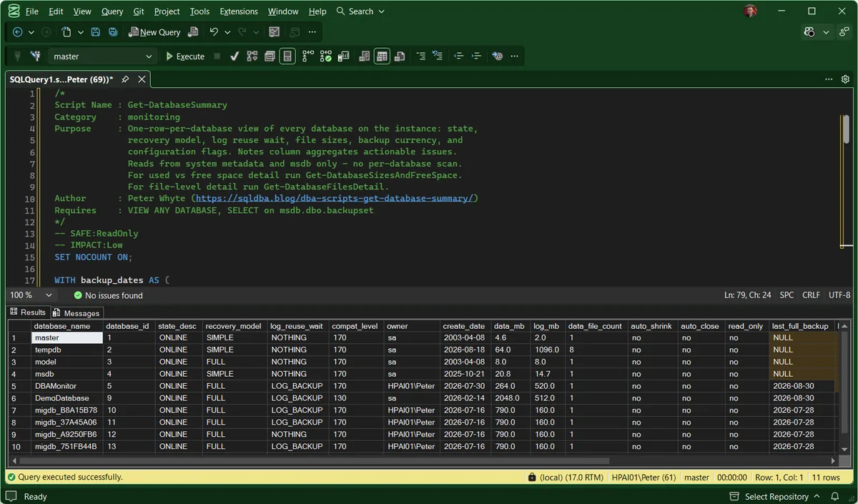The width and height of the screenshot is (858, 504).
Task: Toggle pin on SQLQuery1 tab
Action: coord(125,79)
